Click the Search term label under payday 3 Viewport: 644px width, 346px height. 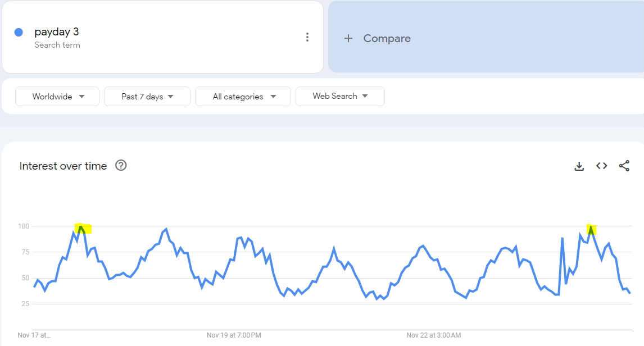coord(57,45)
